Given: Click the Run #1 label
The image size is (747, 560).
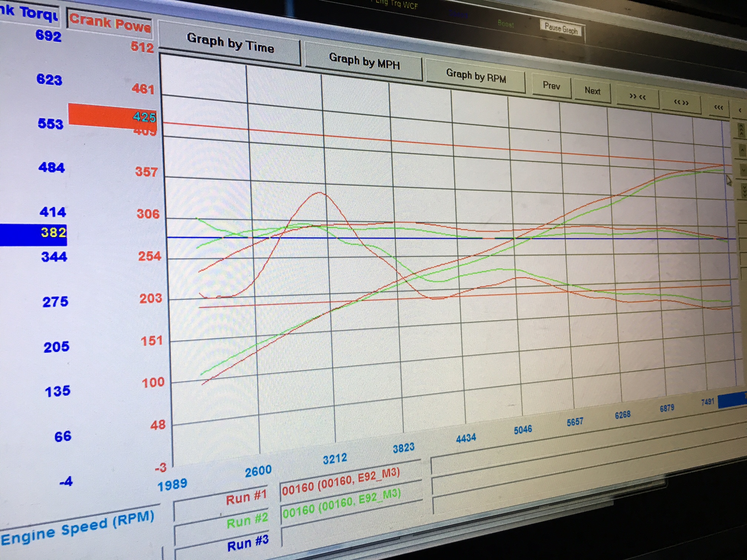Looking at the screenshot, I should [246, 497].
